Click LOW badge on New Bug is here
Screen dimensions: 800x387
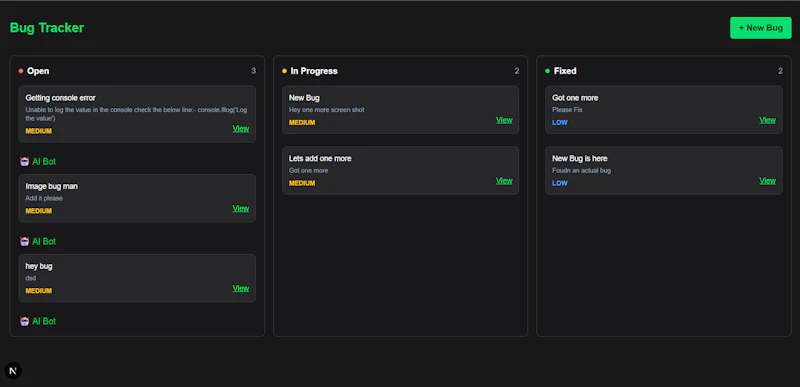point(560,183)
